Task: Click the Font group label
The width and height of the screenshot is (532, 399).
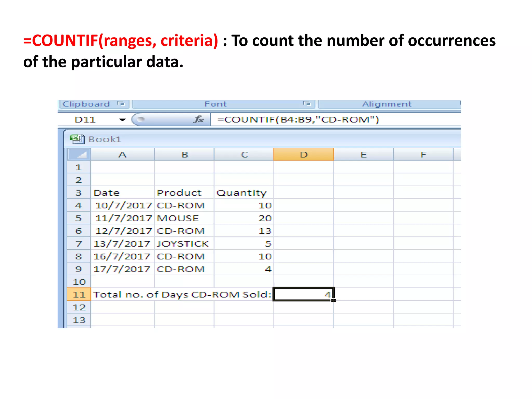Action: 216,104
